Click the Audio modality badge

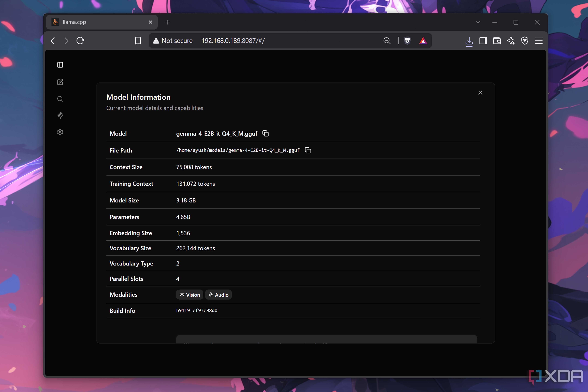tap(218, 295)
